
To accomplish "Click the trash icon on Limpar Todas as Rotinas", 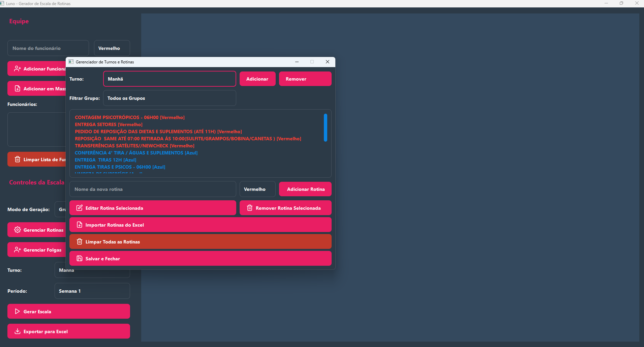I will 80,241.
